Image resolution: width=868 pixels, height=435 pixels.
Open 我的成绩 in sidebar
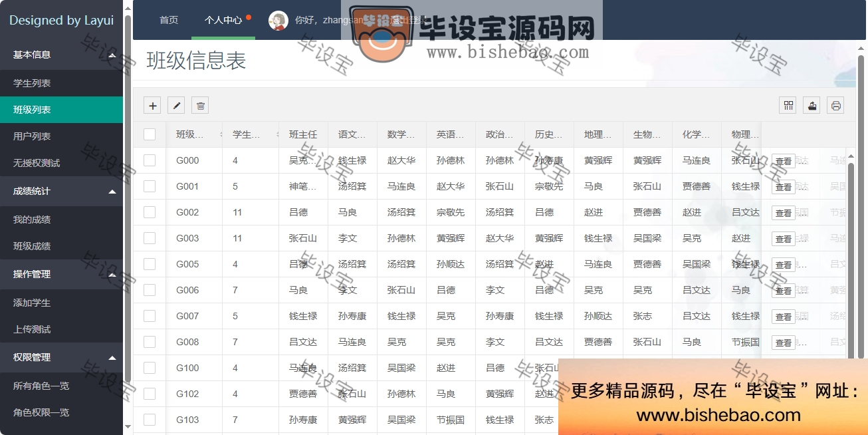[x=61, y=219]
